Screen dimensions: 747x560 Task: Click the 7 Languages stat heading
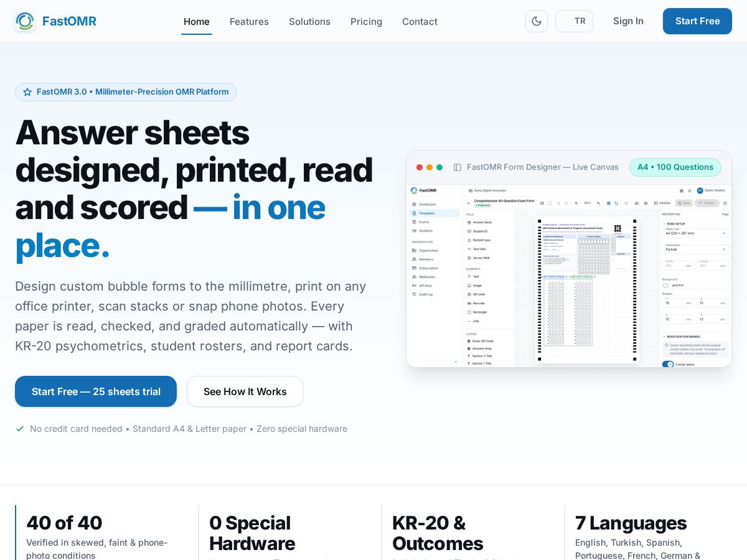coord(631,523)
